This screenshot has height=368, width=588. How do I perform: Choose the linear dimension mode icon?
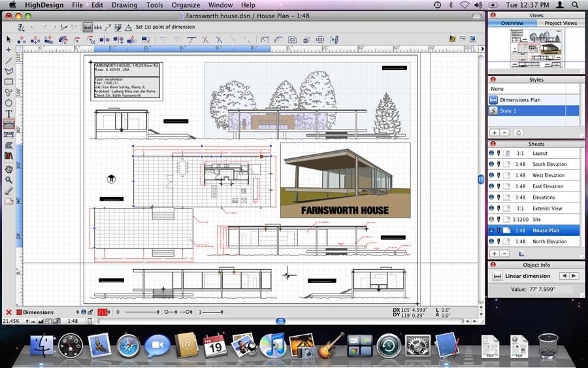pos(88,27)
